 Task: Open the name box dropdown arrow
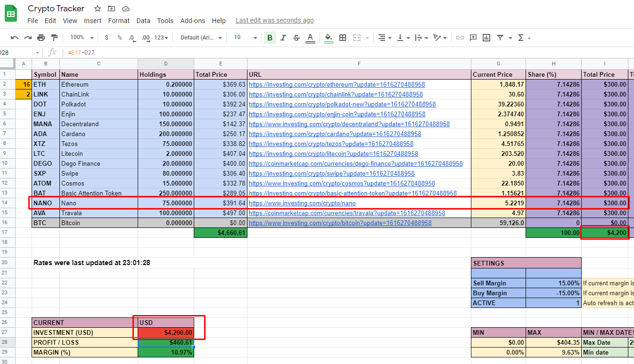38,53
